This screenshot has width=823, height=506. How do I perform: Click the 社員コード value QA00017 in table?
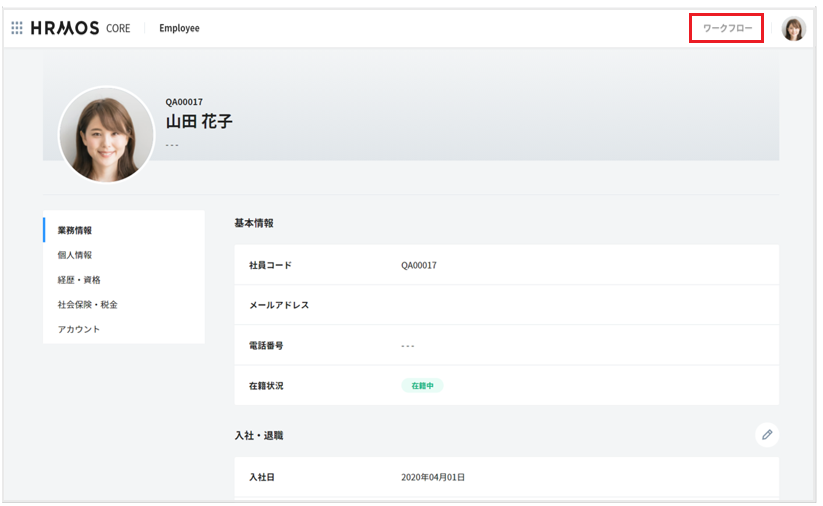click(419, 265)
